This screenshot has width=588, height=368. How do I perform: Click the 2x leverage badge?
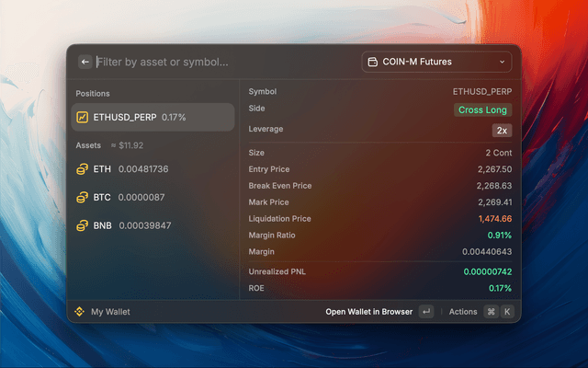(502, 130)
